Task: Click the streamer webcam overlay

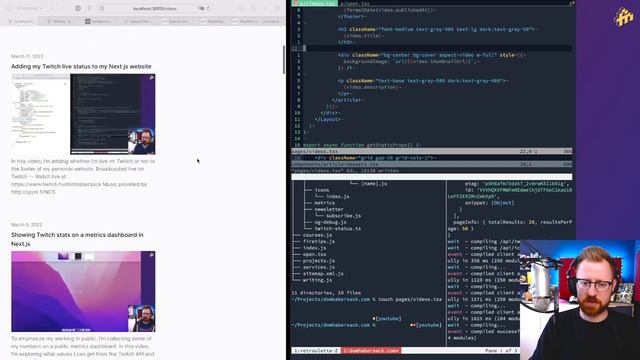Action: point(580,300)
